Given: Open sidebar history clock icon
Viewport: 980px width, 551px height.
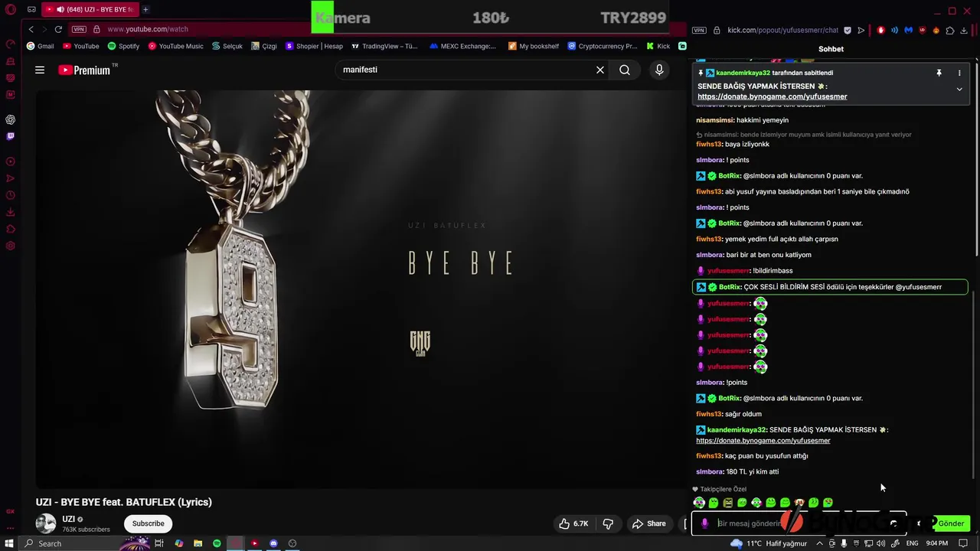Looking at the screenshot, I should pos(11,195).
